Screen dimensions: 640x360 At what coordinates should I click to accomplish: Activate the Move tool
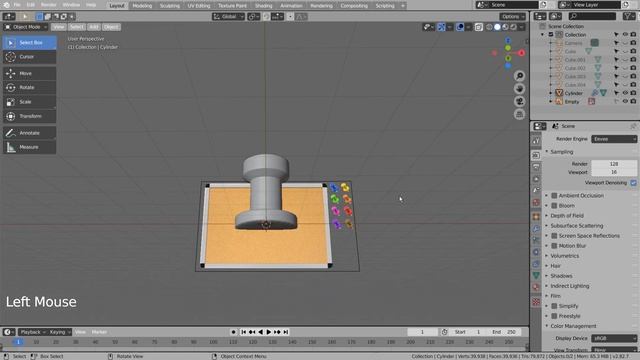click(30, 73)
